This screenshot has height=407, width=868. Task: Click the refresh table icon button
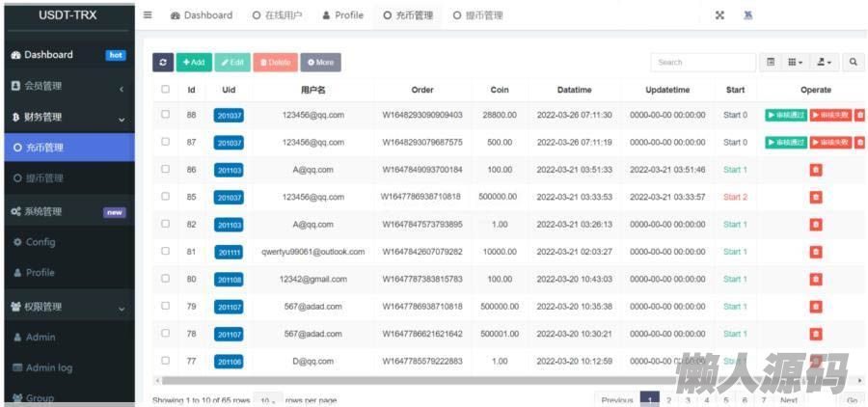(x=163, y=63)
